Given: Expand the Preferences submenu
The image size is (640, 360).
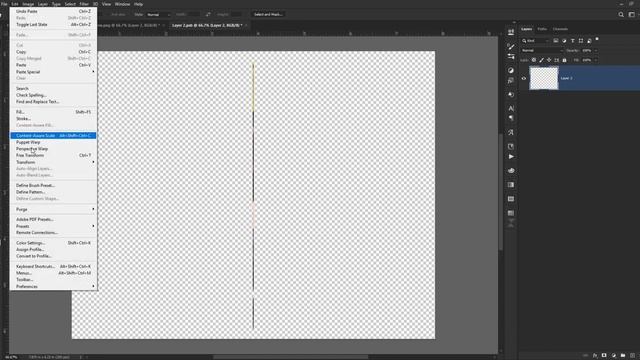Looking at the screenshot, I should [x=53, y=287].
